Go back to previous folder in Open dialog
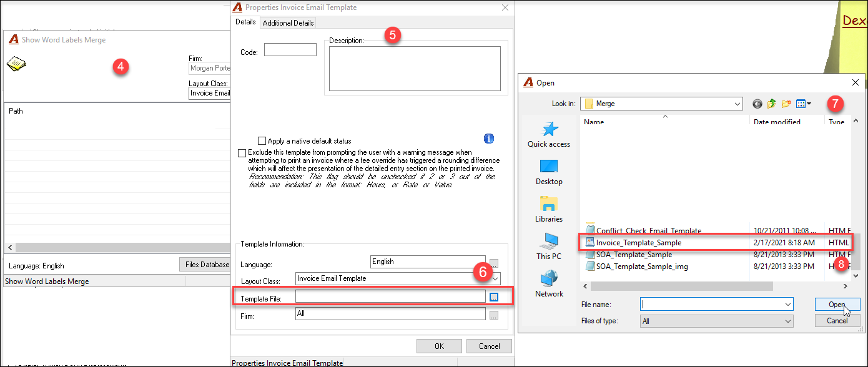The image size is (868, 367). [x=757, y=104]
